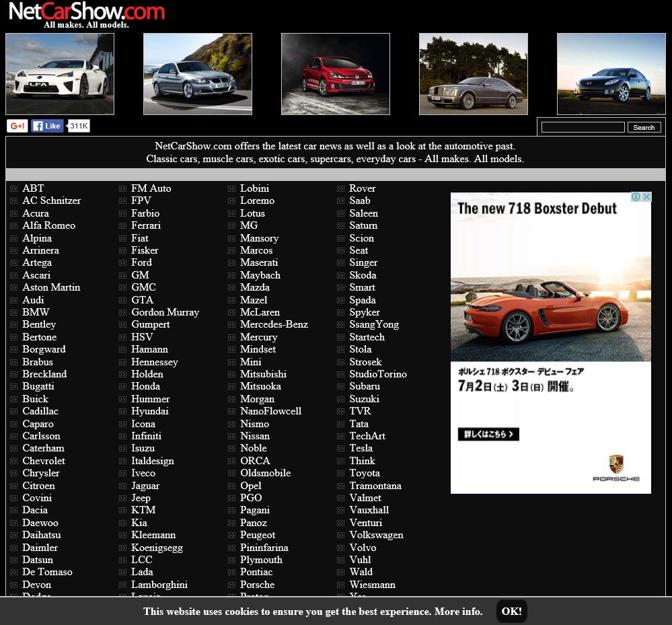The width and height of the screenshot is (672, 625).
Task: Click the Japanese details button in Porsche ad
Action: [x=488, y=434]
